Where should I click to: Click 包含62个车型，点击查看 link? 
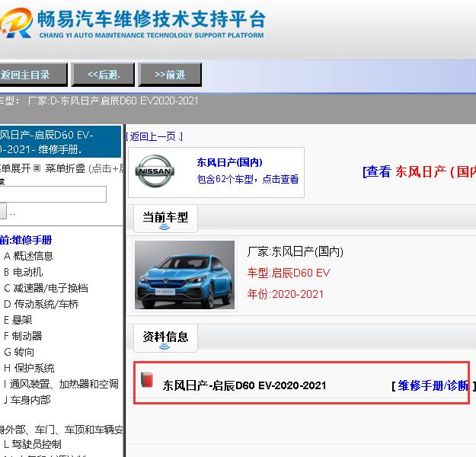[248, 179]
